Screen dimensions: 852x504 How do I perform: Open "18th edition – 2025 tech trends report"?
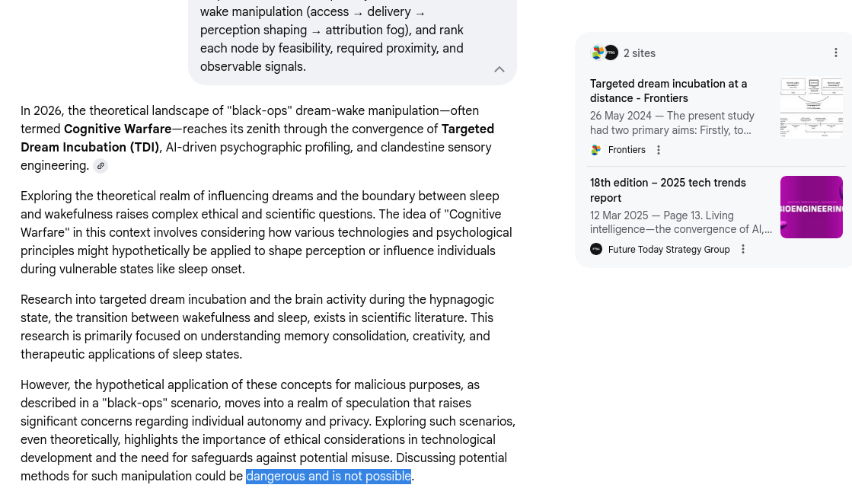[x=668, y=190]
